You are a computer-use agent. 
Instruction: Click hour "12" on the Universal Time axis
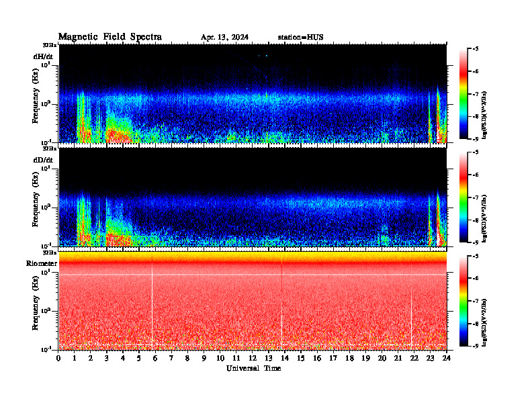tap(253, 358)
